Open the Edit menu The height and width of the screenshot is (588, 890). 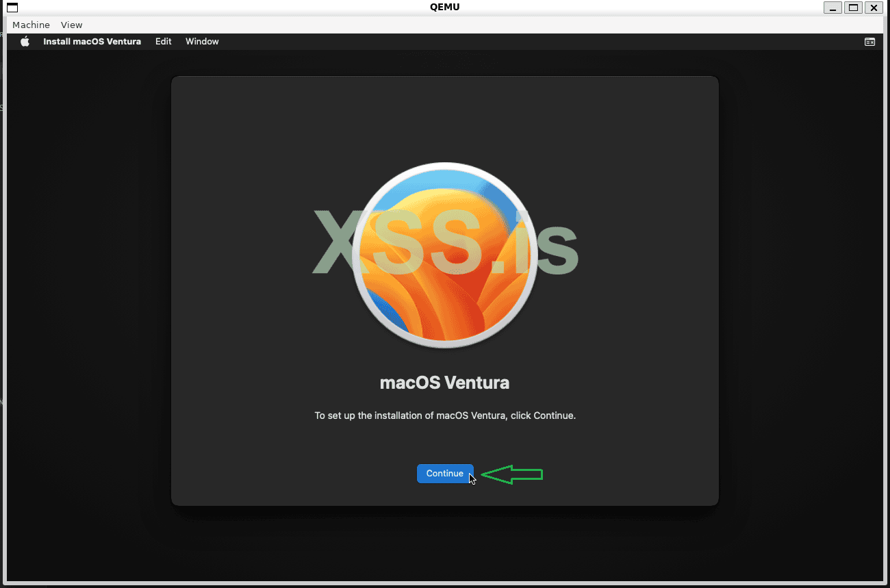(163, 42)
